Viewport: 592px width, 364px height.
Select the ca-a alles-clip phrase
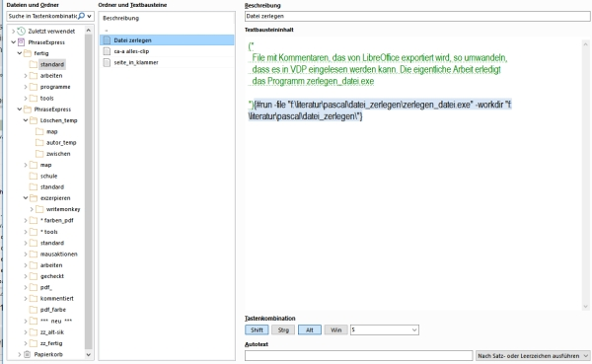tap(167, 51)
